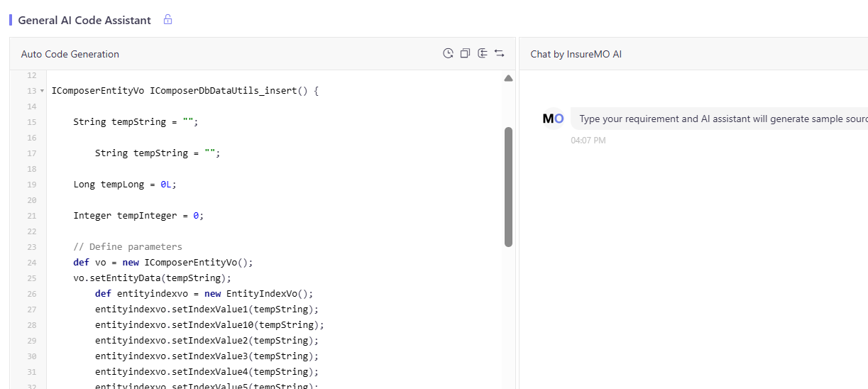Click the code editor vertical scrollbar thumb
The height and width of the screenshot is (389, 868).
click(x=508, y=187)
